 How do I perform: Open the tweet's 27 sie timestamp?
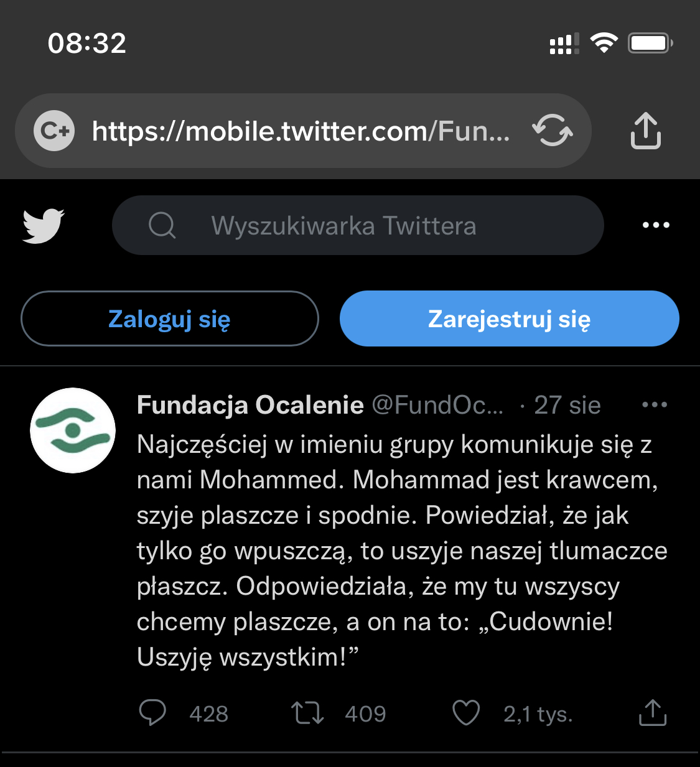click(x=567, y=405)
